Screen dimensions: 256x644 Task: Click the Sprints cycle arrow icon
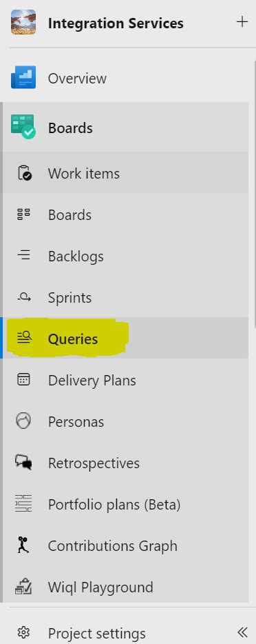(24, 297)
